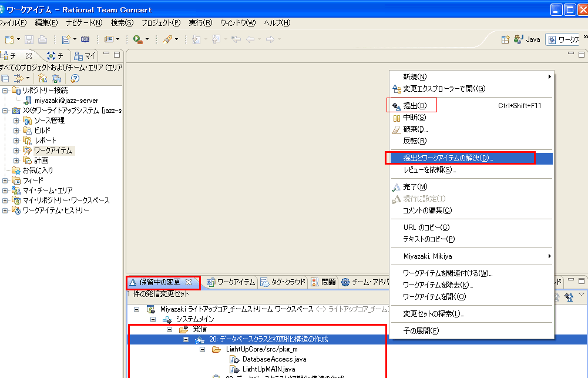
Task: Collapse the リポジトリー接続 tree node
Action: [5, 91]
